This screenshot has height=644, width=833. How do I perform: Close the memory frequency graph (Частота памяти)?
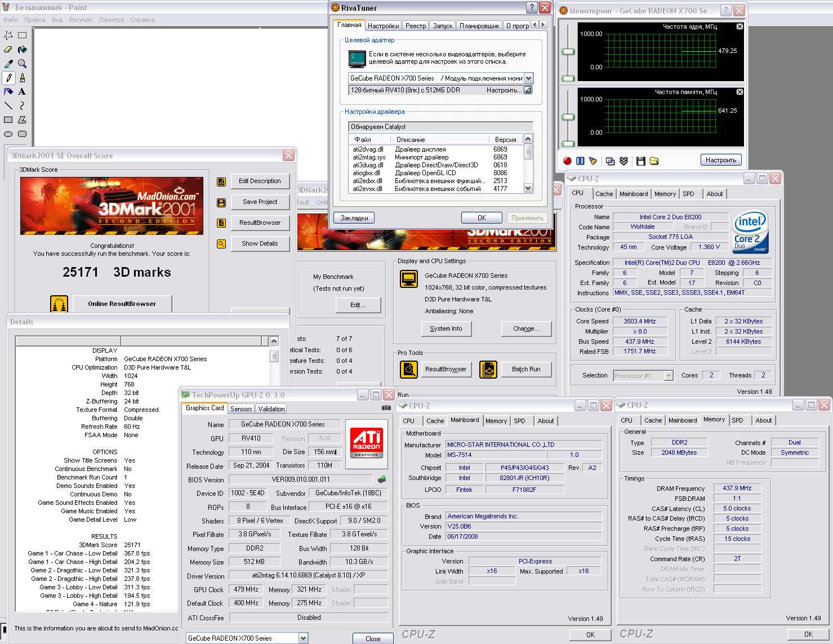point(740,92)
